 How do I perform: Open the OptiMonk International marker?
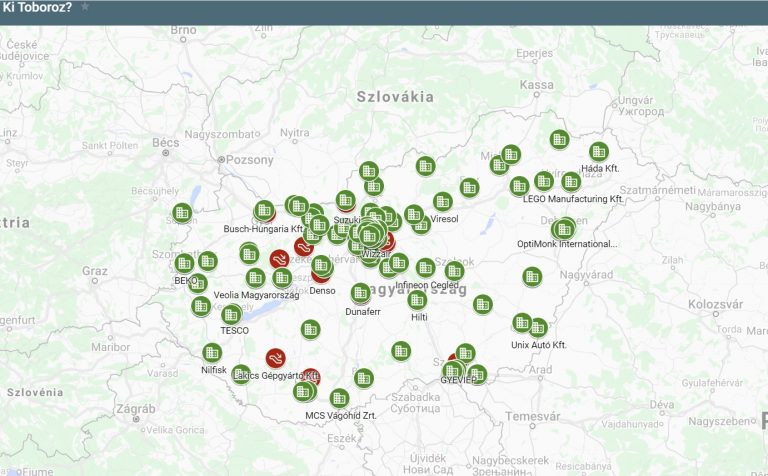coord(565,228)
